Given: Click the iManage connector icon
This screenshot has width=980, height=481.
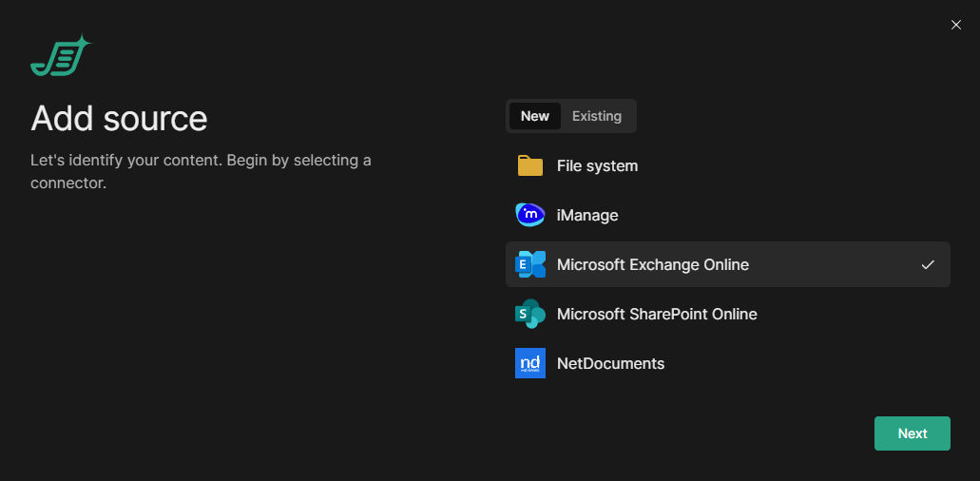Looking at the screenshot, I should pos(529,215).
